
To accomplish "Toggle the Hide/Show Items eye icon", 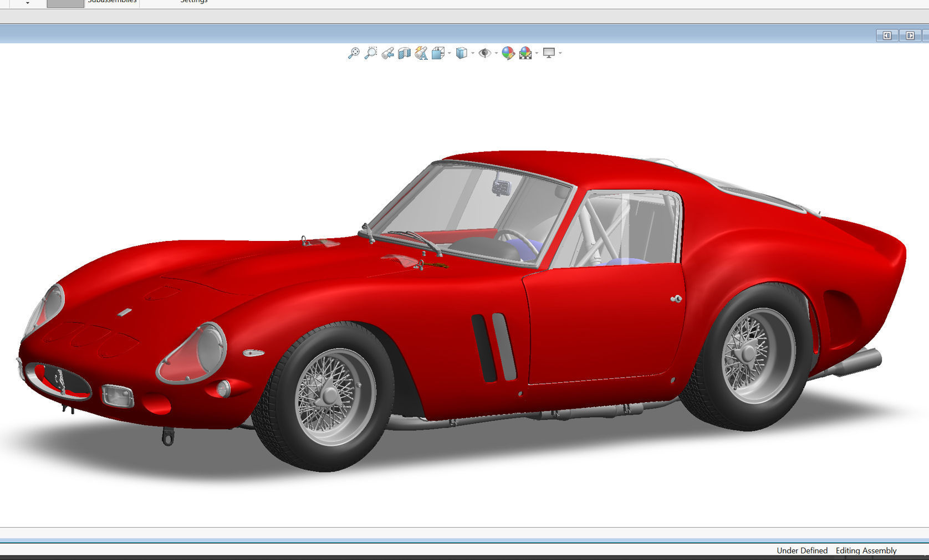I will coord(484,53).
